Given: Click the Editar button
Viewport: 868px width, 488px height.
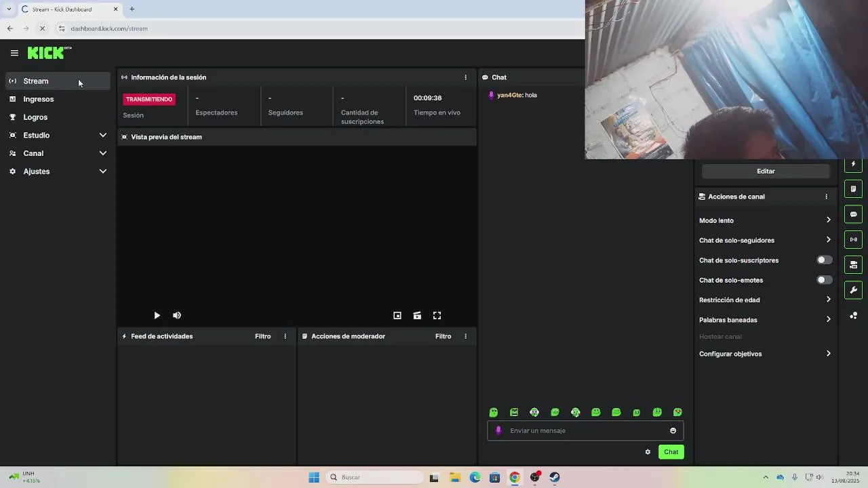Looking at the screenshot, I should (766, 171).
